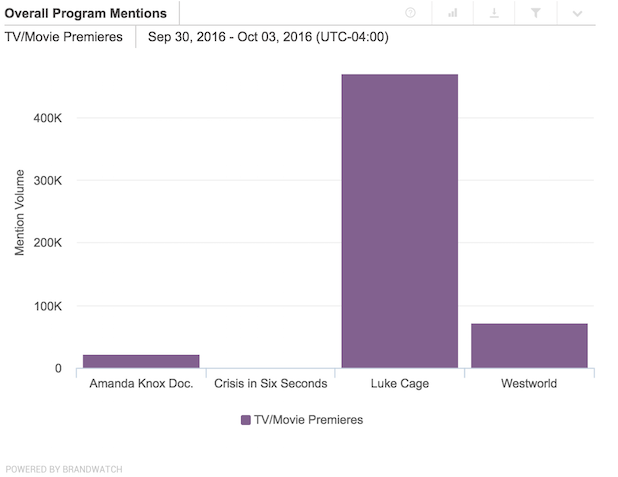
Task: Click the TV/Movie Premieres header label
Action: 64,37
